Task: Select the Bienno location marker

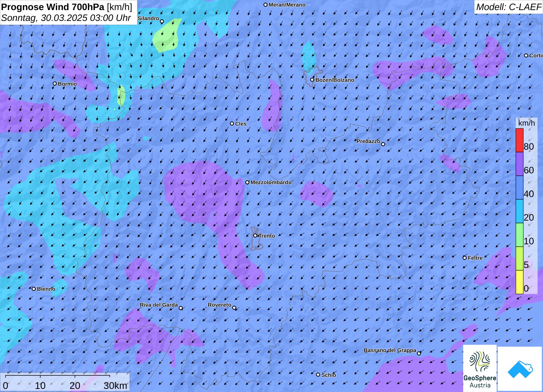Action: pyautogui.click(x=34, y=289)
